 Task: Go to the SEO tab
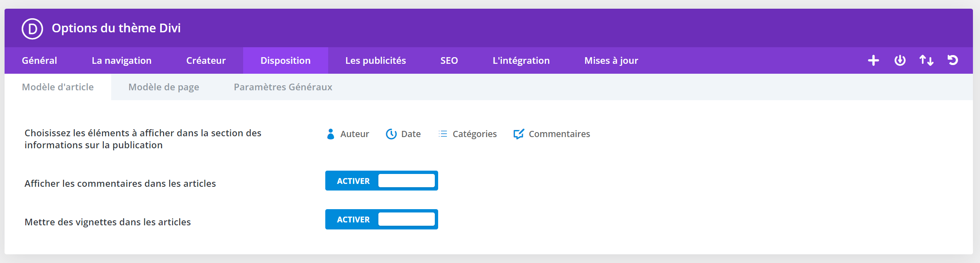449,60
